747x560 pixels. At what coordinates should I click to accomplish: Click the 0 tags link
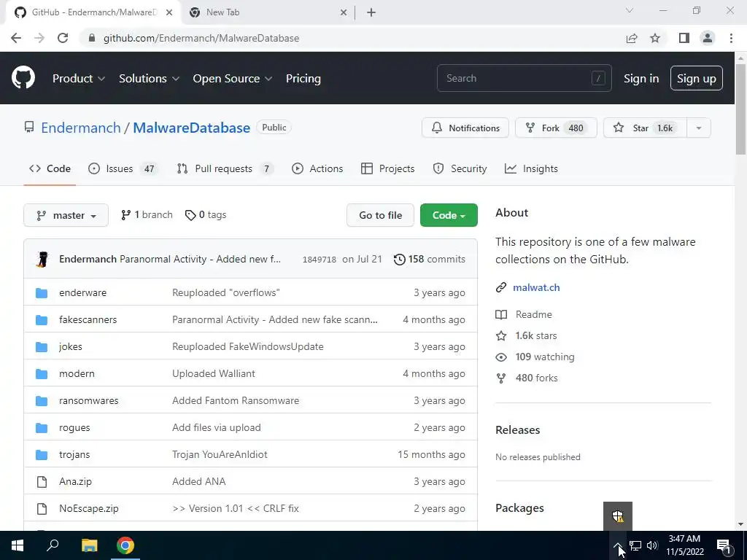206,215
